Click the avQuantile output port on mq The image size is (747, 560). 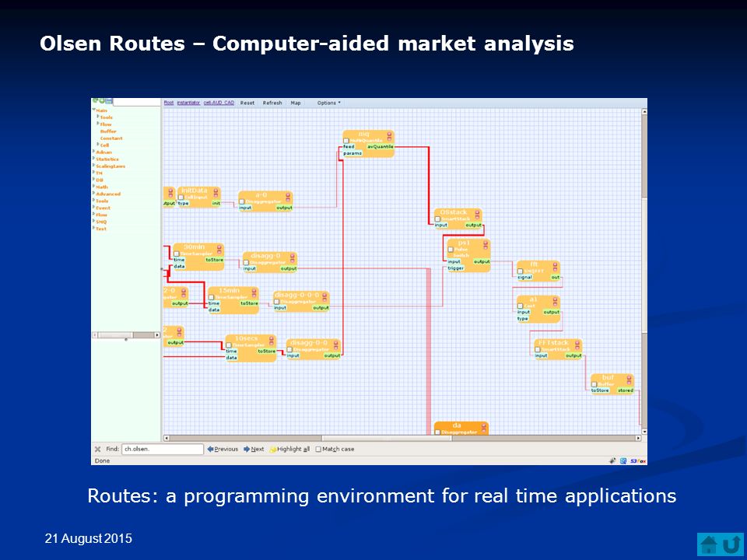click(x=381, y=147)
